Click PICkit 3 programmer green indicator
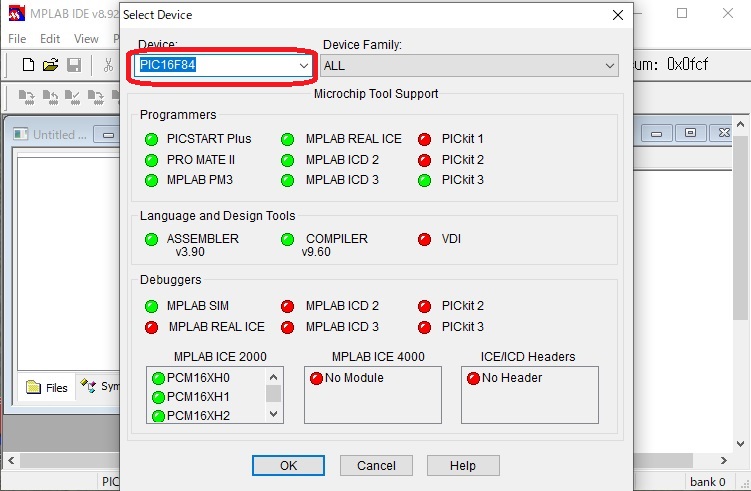Screen dimensions: 751x491 [424, 181]
